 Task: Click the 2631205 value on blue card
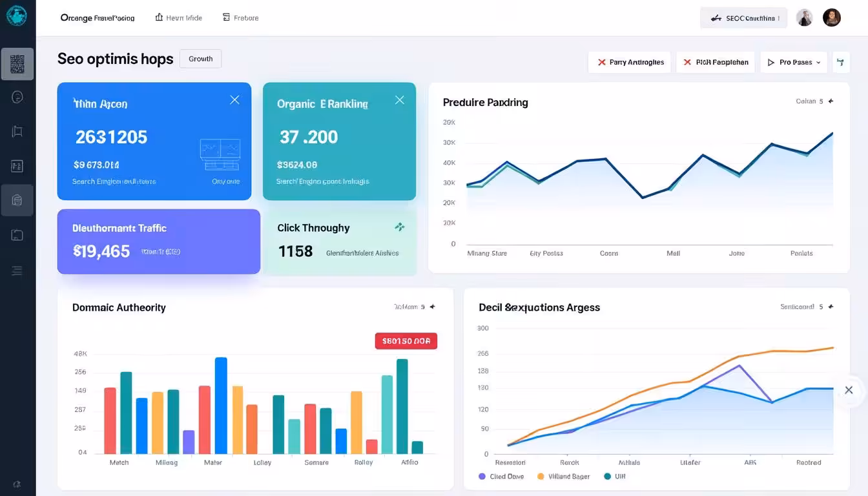pos(111,137)
